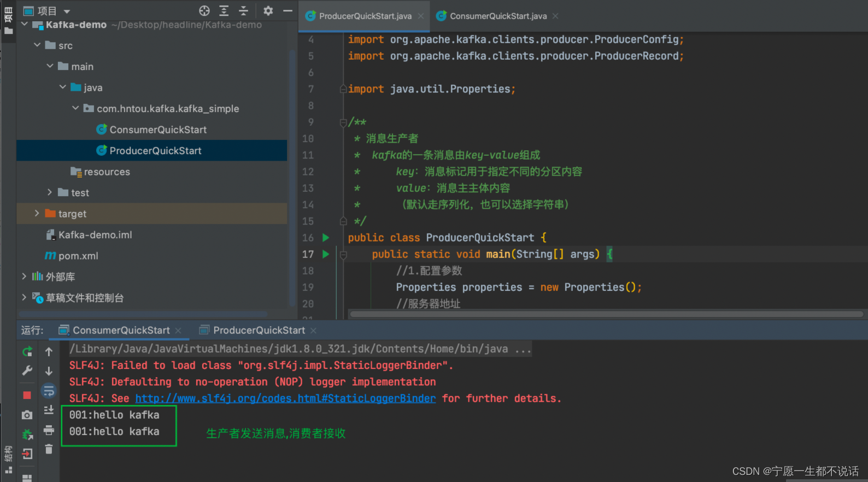Screen dimensions: 868x482
Task: Click the first '001:hello kafka' output line
Action: pyautogui.click(x=114, y=415)
